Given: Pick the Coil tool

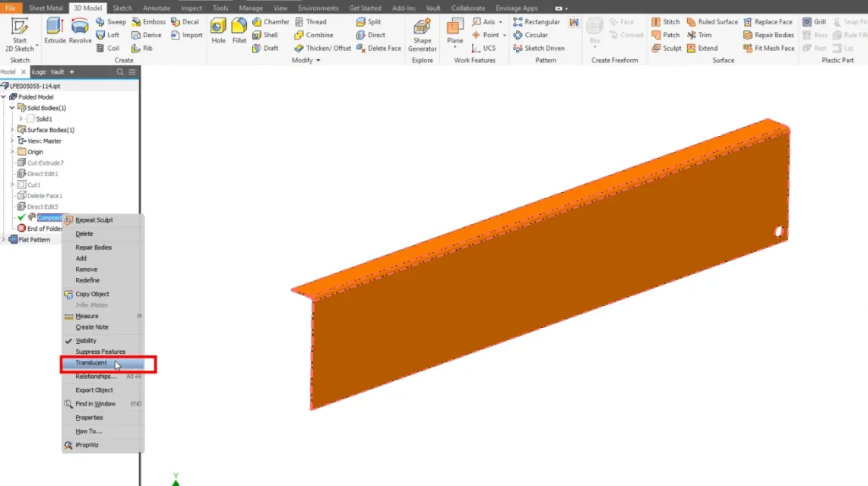Looking at the screenshot, I should point(108,48).
